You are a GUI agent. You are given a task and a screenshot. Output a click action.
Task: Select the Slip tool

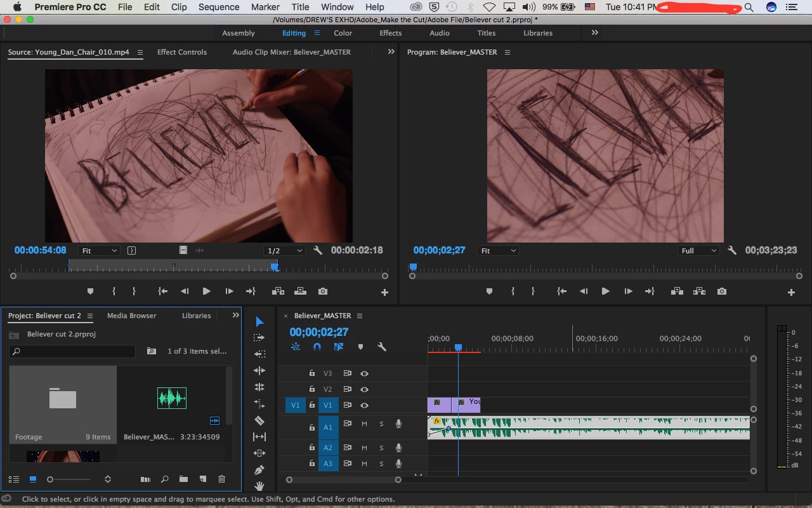(x=259, y=437)
